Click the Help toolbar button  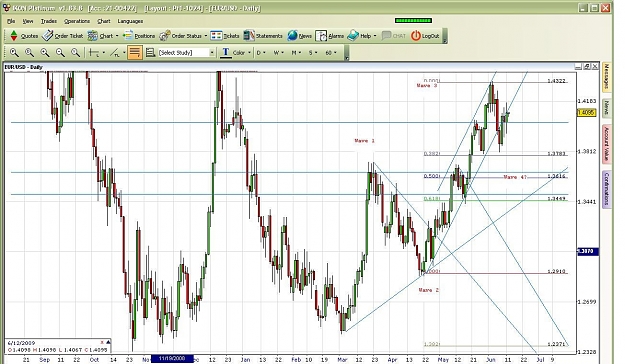pos(359,36)
